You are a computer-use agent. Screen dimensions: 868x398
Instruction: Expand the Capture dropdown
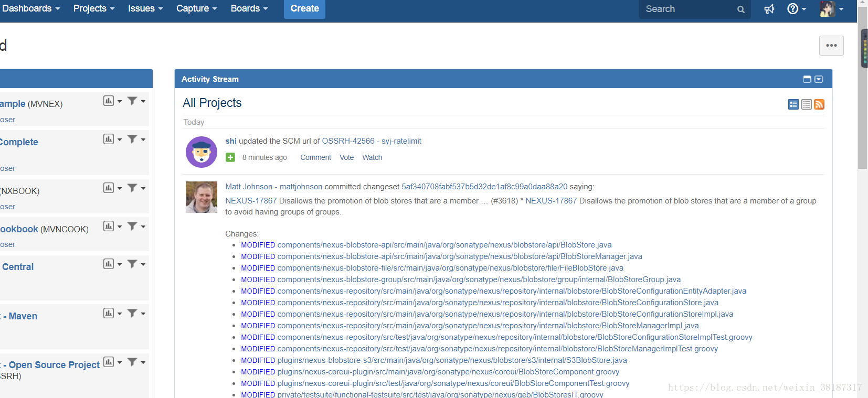point(196,8)
